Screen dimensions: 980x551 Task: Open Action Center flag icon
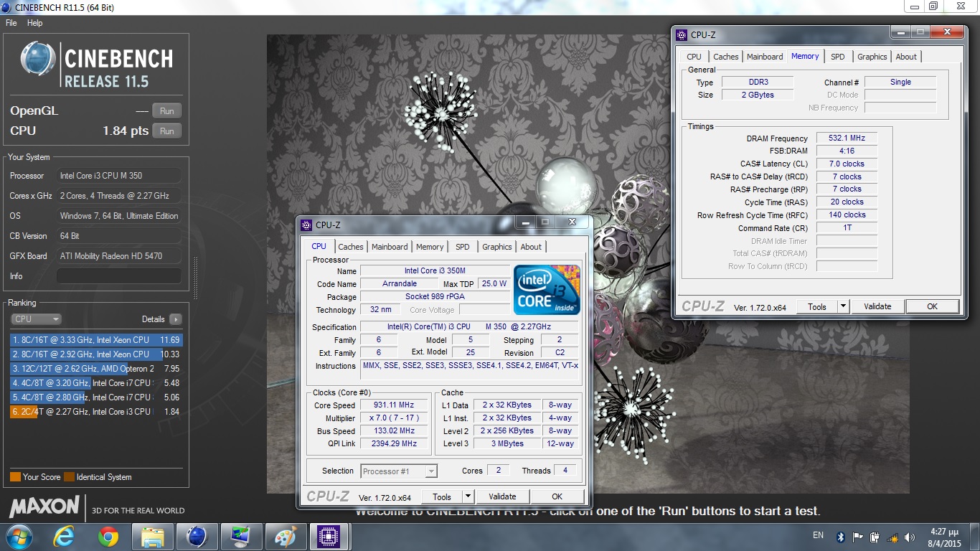[858, 537]
